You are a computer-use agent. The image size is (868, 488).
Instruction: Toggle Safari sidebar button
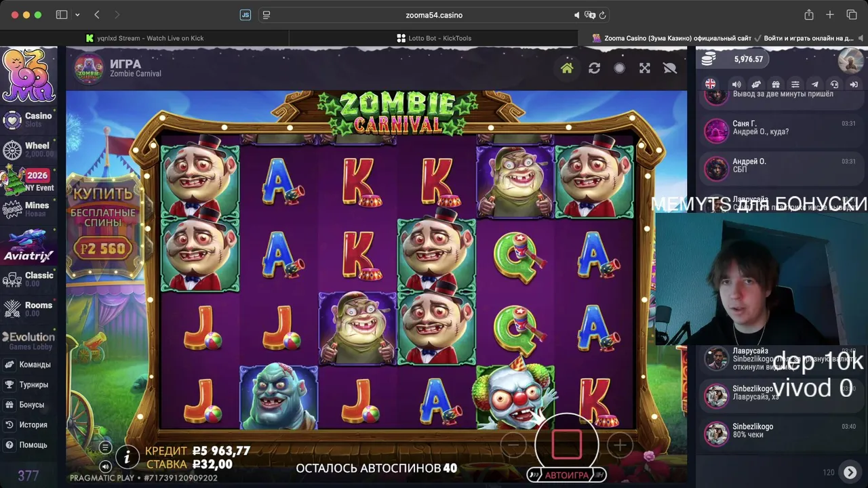pyautogui.click(x=62, y=15)
